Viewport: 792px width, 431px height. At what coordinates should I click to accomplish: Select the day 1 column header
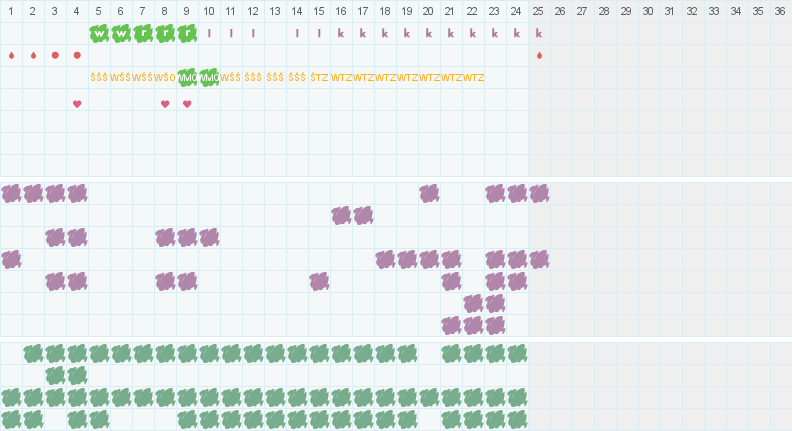point(11,11)
